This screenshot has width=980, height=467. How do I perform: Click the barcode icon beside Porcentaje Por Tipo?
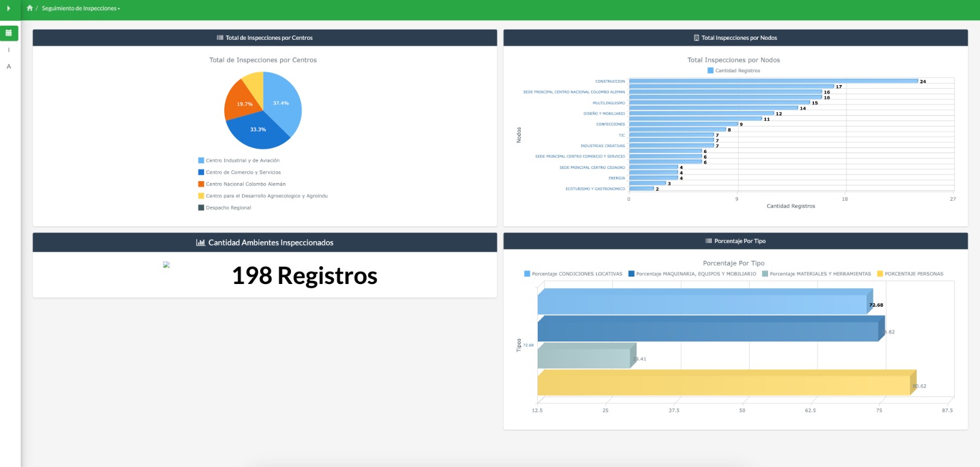[709, 241]
